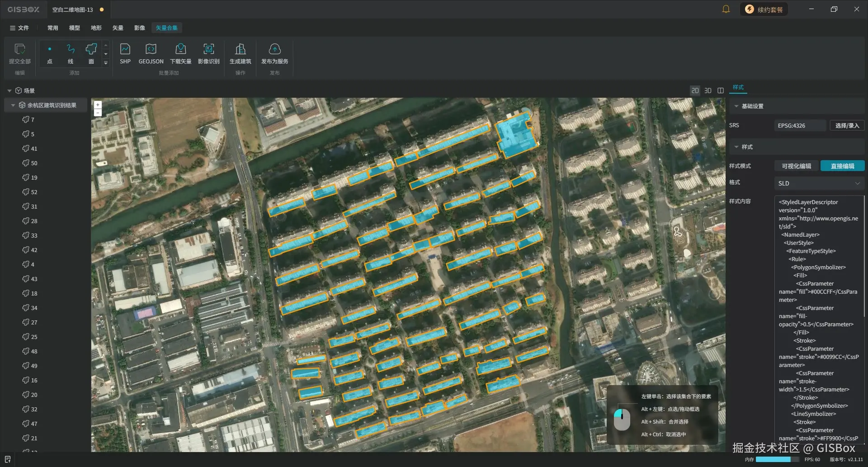The height and width of the screenshot is (467, 868).
Task: Switch to the 常用 ribbon tab
Action: 53,28
